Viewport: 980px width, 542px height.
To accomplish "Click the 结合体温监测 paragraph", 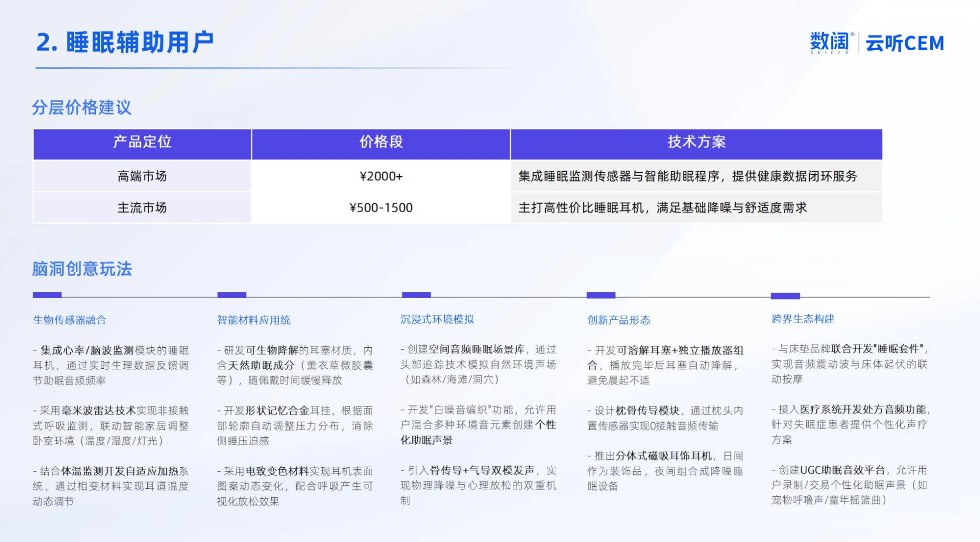I will click(x=111, y=486).
